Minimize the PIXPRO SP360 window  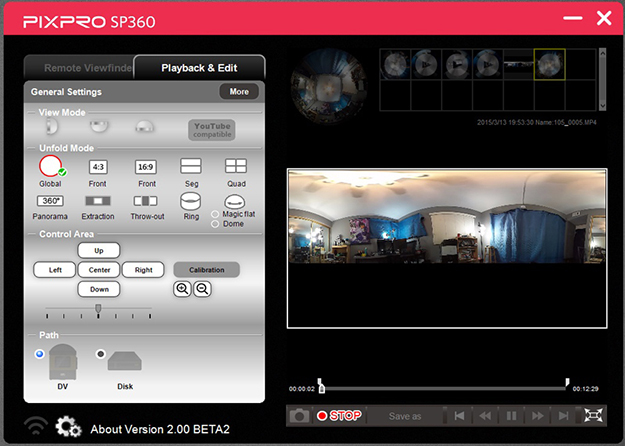coord(573,18)
